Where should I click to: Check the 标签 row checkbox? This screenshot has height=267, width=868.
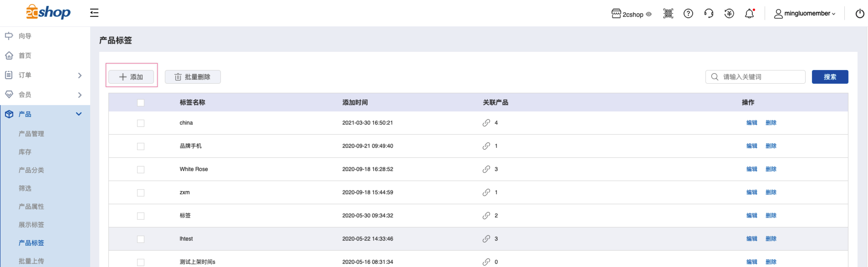tap(141, 216)
